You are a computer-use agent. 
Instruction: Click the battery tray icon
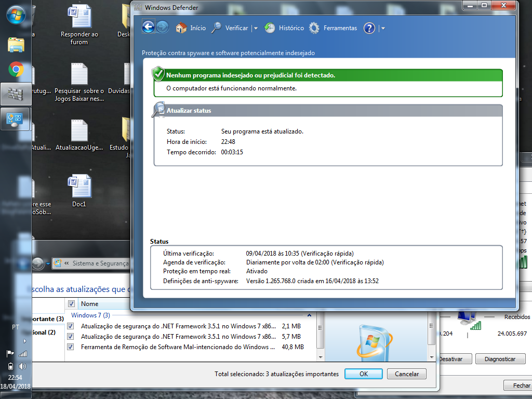pyautogui.click(x=10, y=366)
